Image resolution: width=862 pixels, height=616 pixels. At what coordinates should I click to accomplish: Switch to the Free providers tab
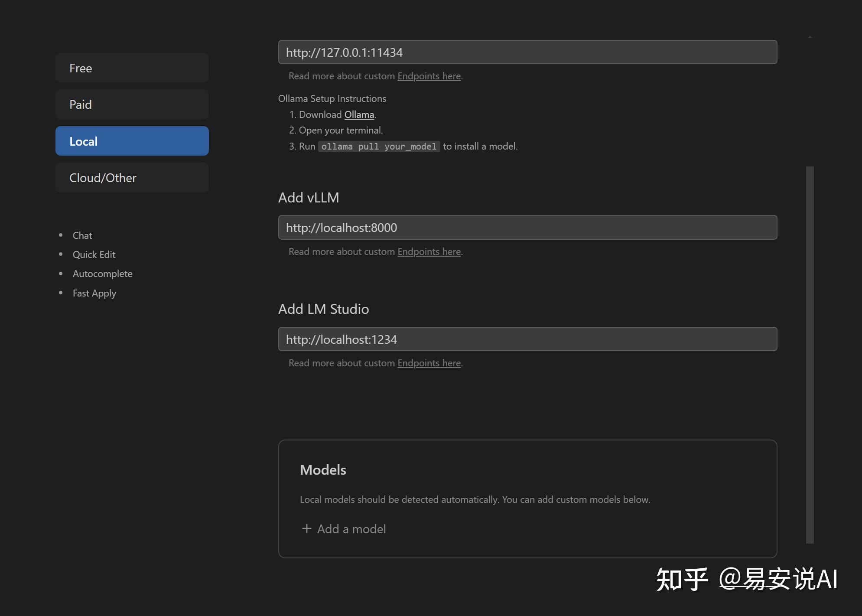pos(132,68)
